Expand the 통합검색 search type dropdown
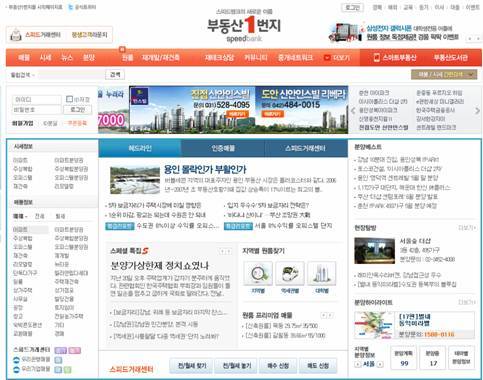Viewport: 483px width, 380px height. (23, 75)
